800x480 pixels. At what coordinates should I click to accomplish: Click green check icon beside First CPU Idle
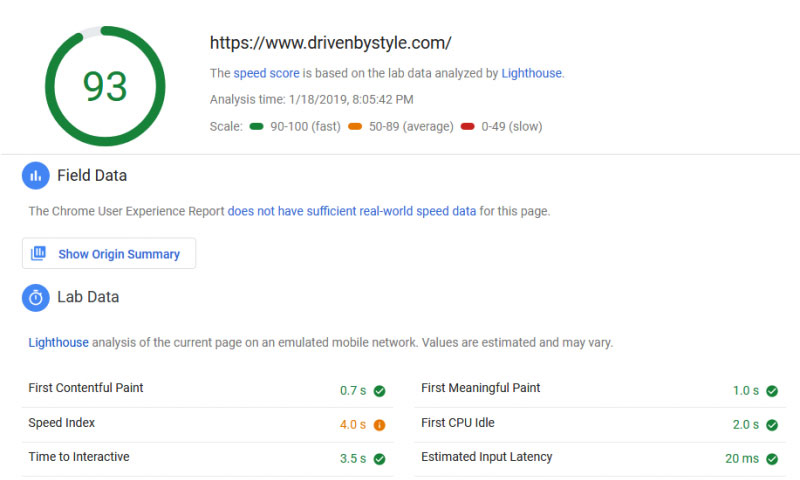(x=772, y=425)
